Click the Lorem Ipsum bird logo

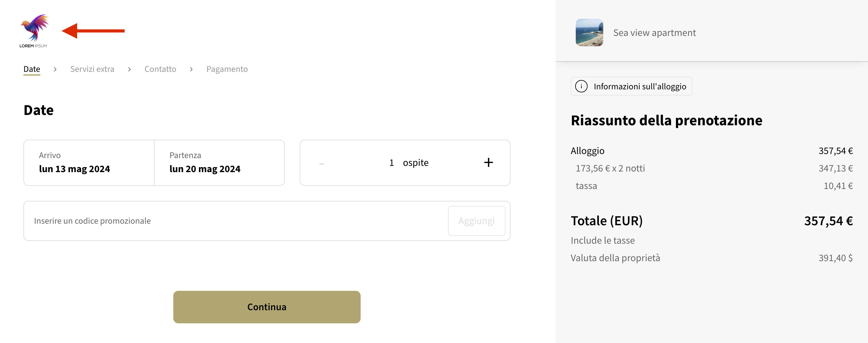(34, 29)
